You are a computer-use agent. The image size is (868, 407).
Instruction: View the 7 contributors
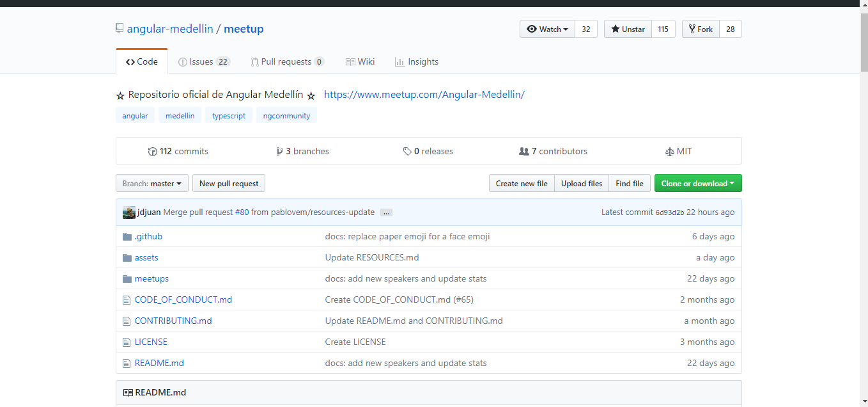[553, 152]
